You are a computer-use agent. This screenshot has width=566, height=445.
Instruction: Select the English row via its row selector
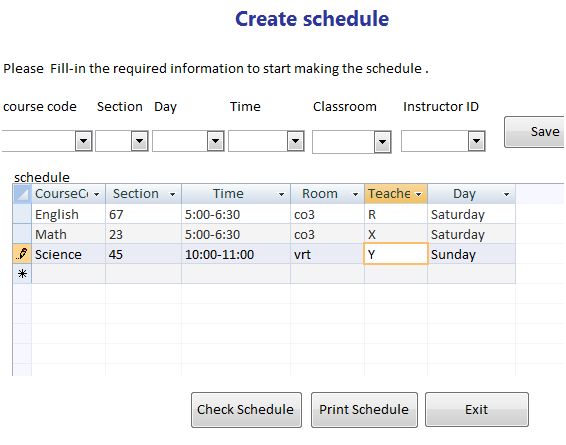click(x=22, y=214)
